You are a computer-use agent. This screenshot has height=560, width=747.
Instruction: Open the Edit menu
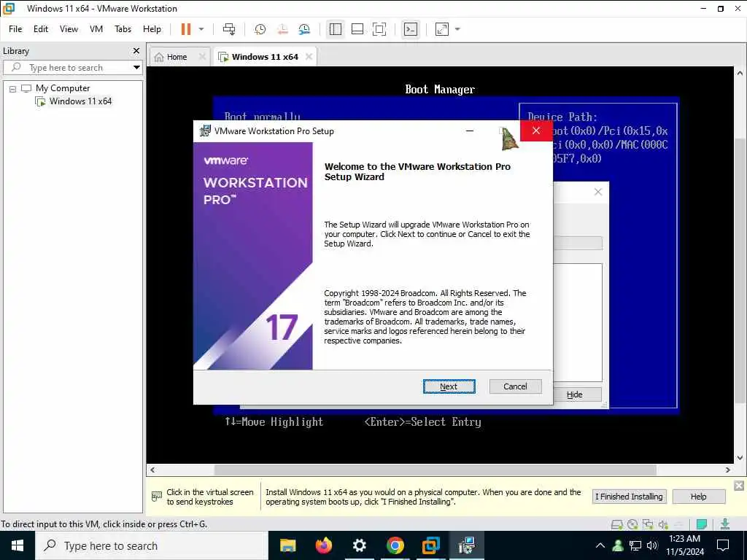point(41,29)
